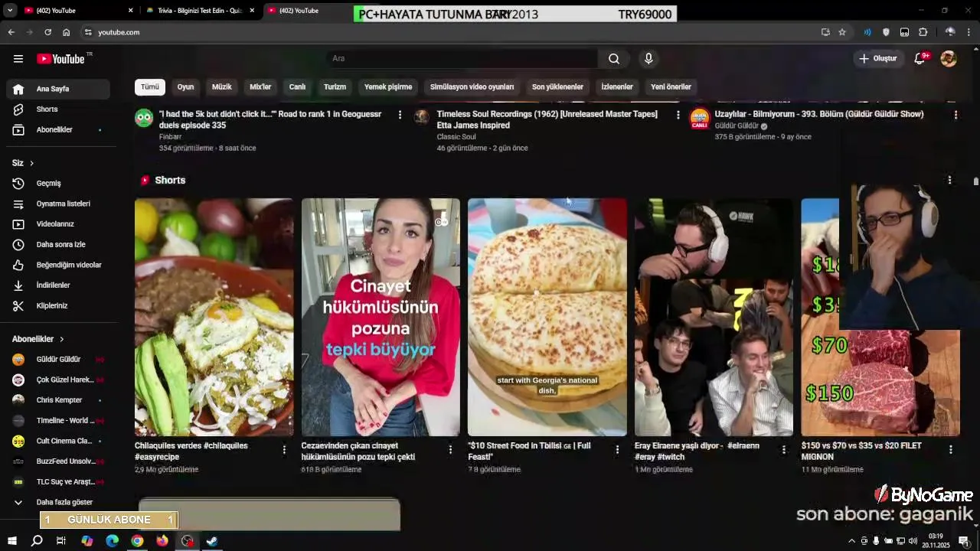Screen dimensions: 980x551
Task: Open Classic Soul channel avatar
Action: point(422,118)
